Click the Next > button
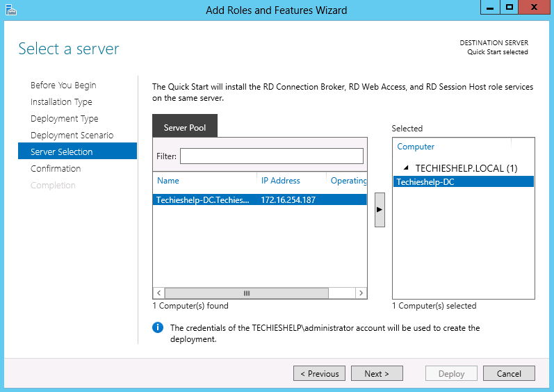The image size is (554, 392). pyautogui.click(x=377, y=374)
